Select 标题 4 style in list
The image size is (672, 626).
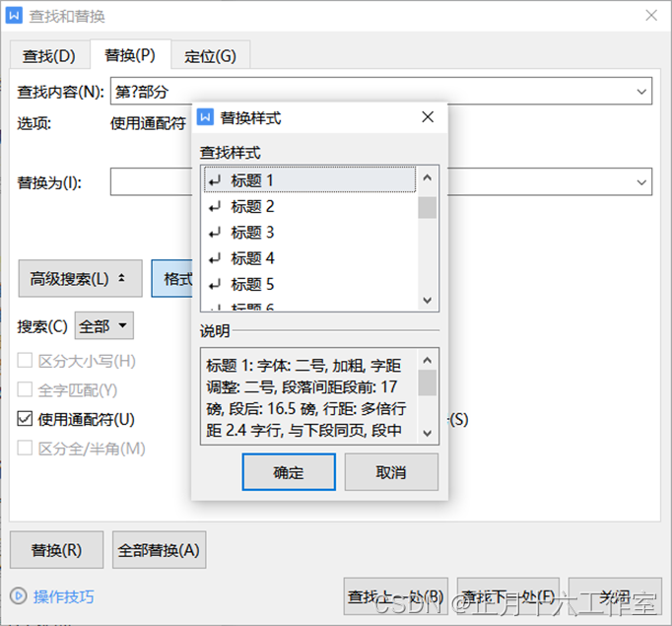pos(309,257)
